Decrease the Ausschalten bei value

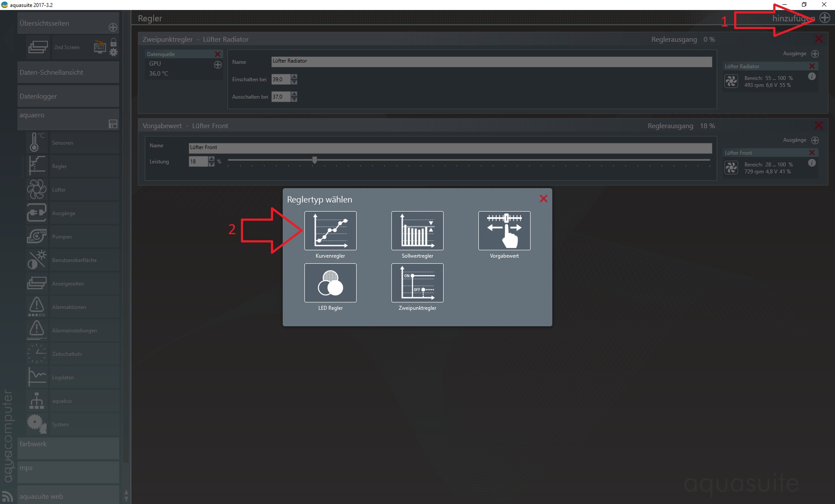point(294,99)
